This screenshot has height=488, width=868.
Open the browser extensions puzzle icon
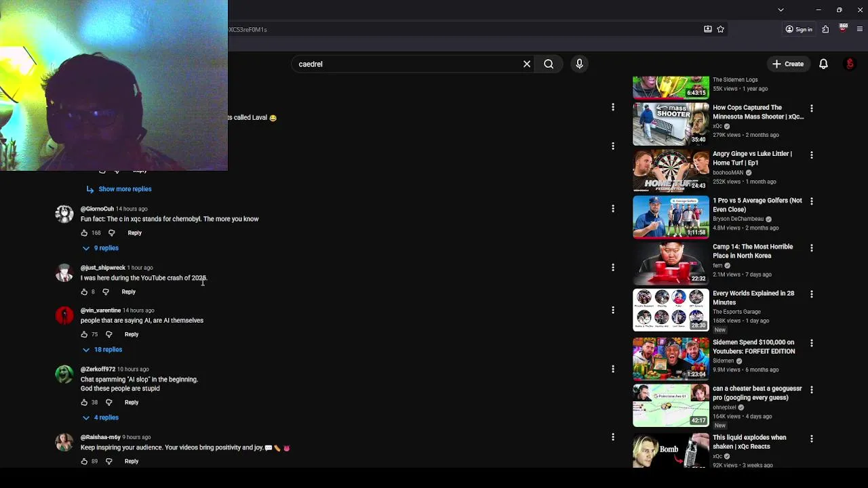(x=825, y=29)
